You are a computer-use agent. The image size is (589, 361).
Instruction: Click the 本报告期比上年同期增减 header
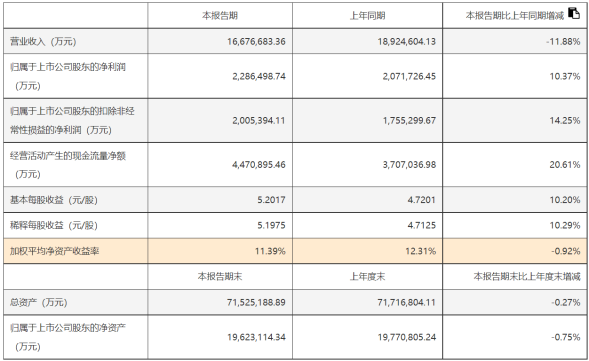[x=515, y=16]
